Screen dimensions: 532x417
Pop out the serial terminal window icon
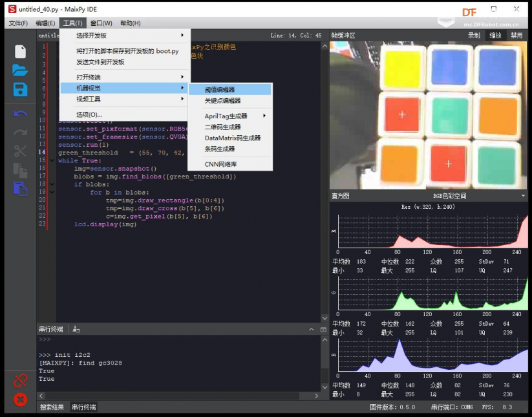coord(323,330)
